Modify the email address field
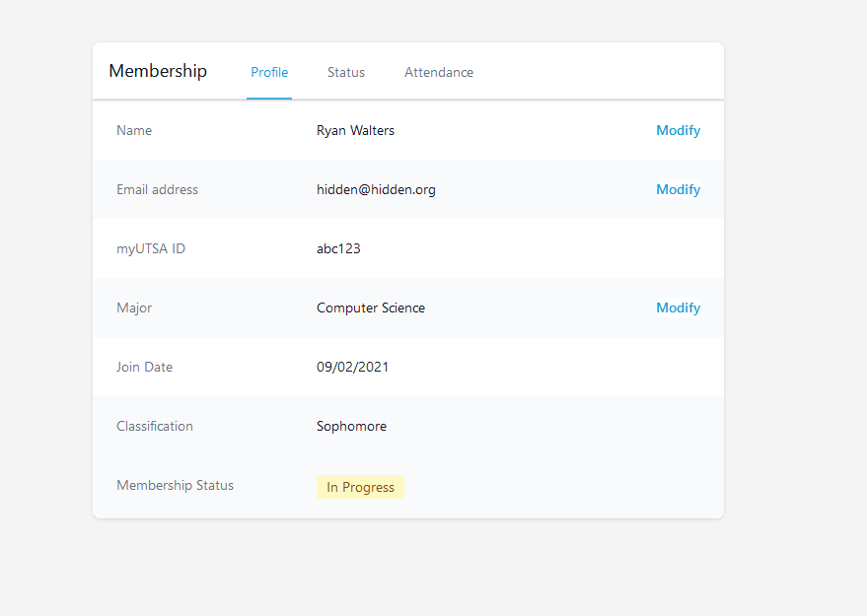The height and width of the screenshot is (616, 867). tap(678, 189)
